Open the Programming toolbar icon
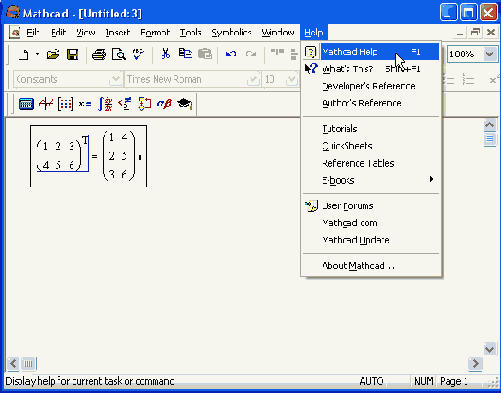The height and width of the screenshot is (393, 501). pyautogui.click(x=145, y=104)
